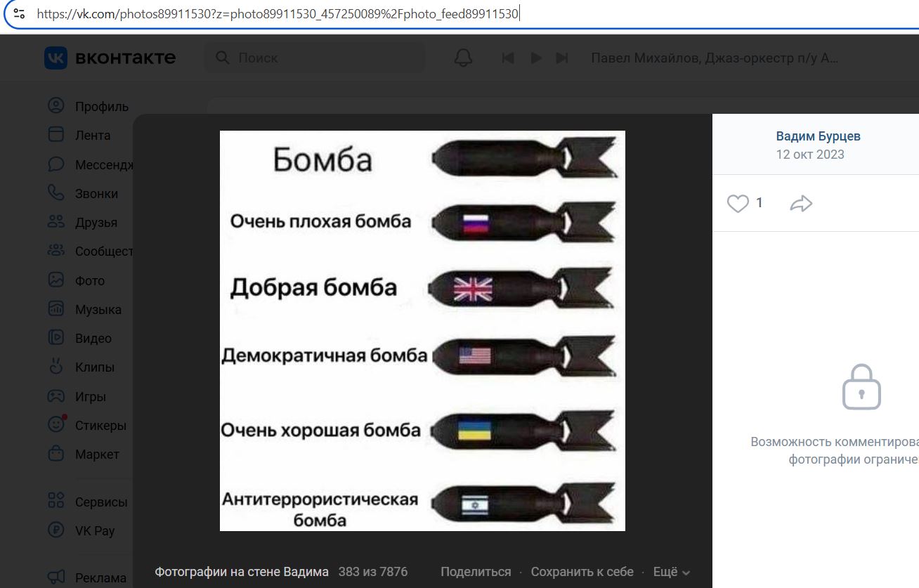Click the bomb meme photo
The width and height of the screenshot is (919, 588).
(x=422, y=330)
